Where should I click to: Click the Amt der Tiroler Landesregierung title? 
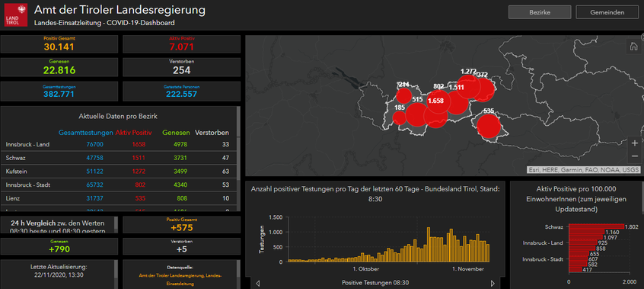coord(119,9)
